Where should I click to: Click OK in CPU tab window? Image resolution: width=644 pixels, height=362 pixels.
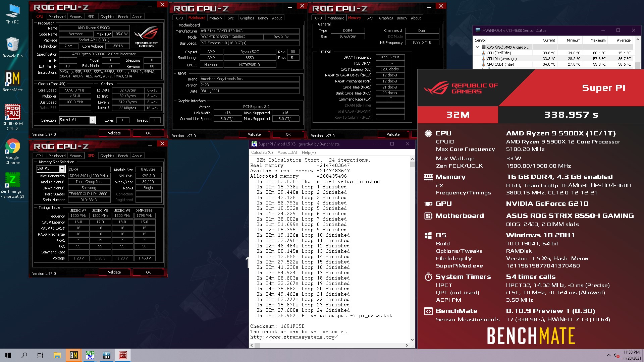148,133
